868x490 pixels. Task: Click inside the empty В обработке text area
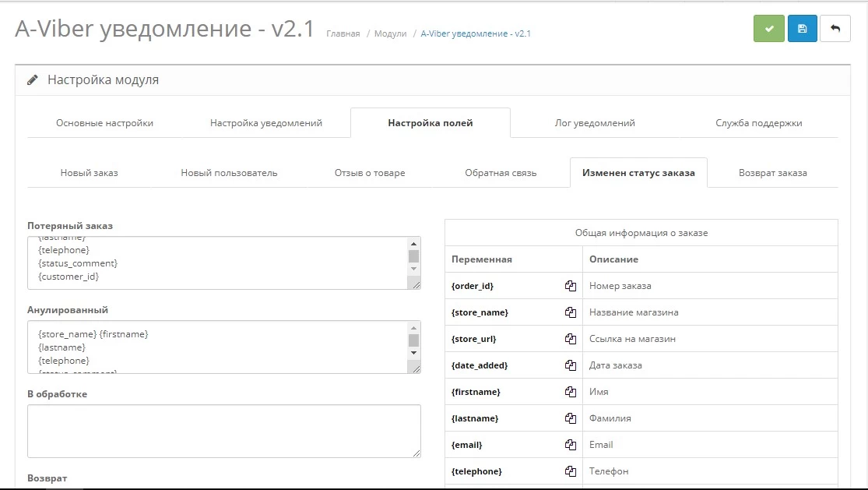click(224, 432)
